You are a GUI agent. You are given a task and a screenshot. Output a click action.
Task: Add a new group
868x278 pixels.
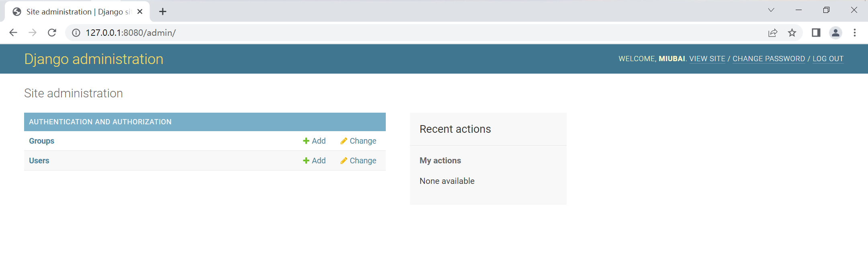314,141
